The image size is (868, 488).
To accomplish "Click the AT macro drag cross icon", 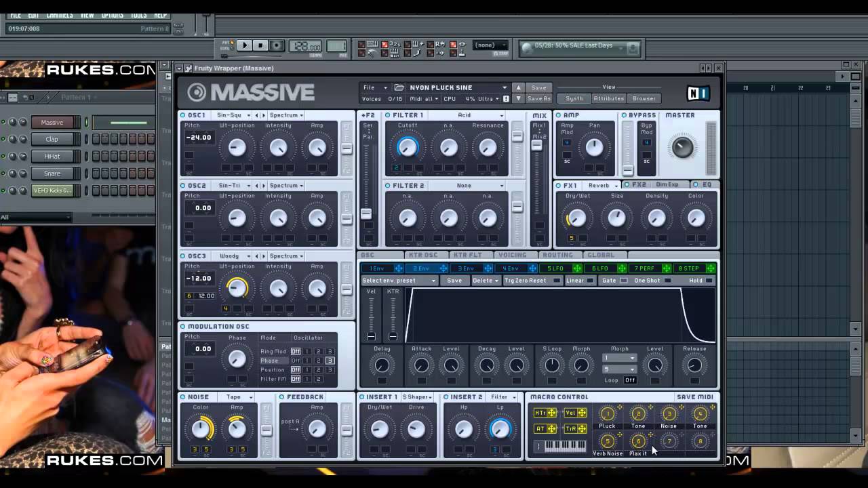I will [x=551, y=428].
